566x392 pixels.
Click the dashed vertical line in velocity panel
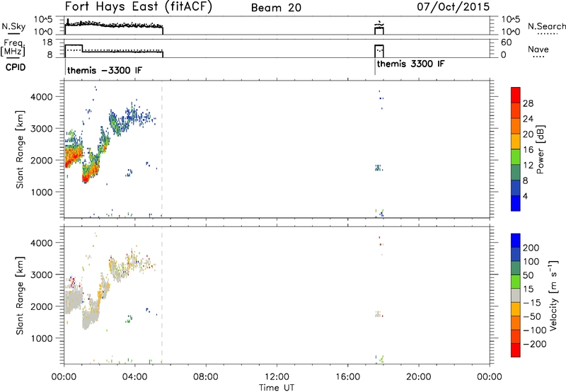point(162,295)
